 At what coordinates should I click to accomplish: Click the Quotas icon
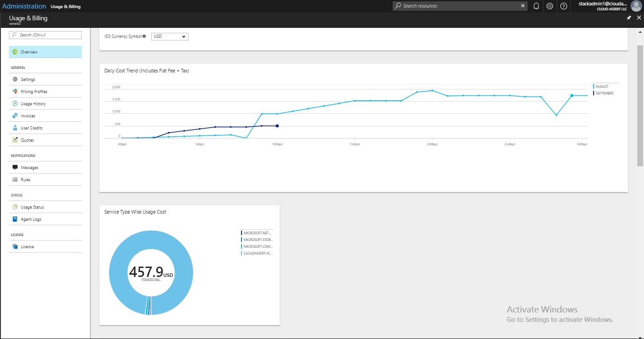point(15,140)
